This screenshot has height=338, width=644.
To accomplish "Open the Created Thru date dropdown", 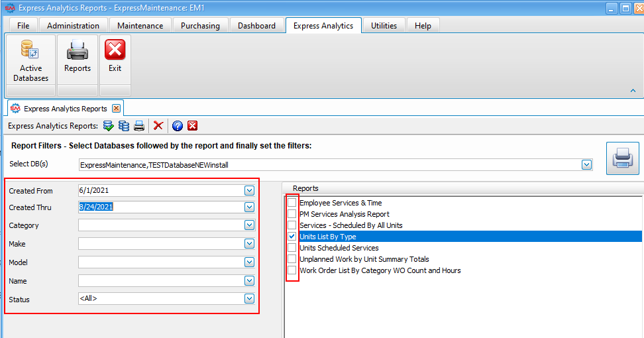I will pos(249,207).
